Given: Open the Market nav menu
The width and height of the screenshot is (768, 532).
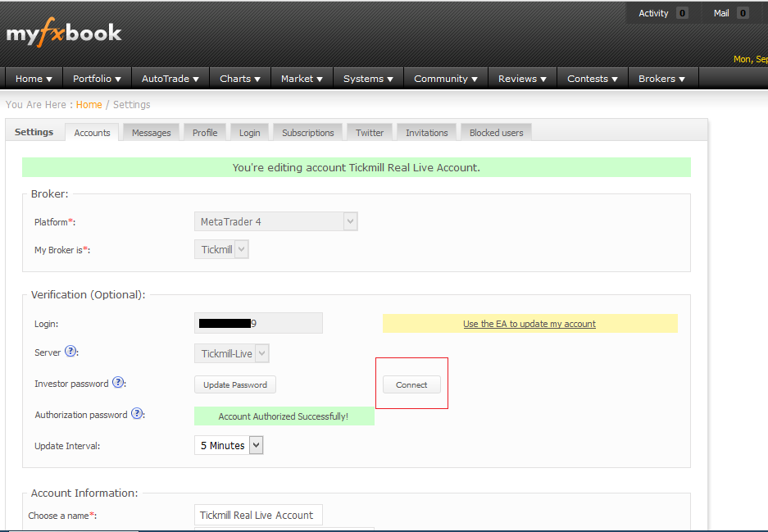Looking at the screenshot, I should (302, 79).
